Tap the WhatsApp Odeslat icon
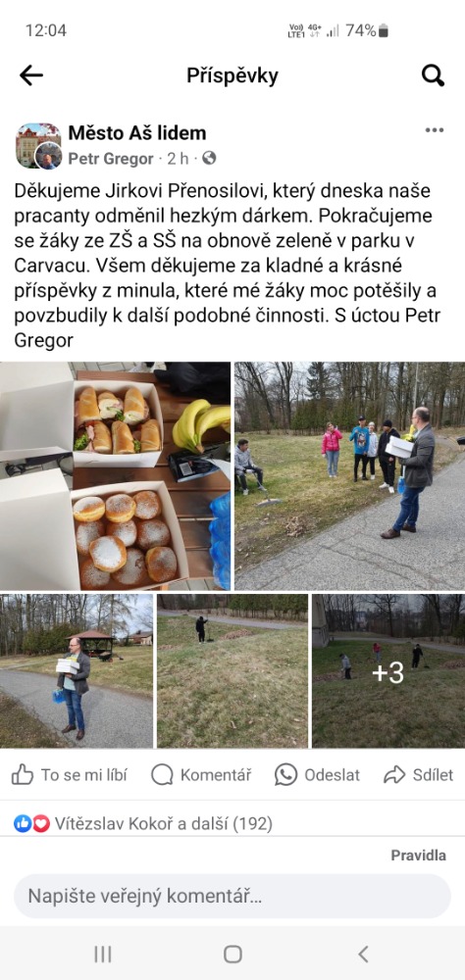This screenshot has width=465, height=980. [286, 775]
